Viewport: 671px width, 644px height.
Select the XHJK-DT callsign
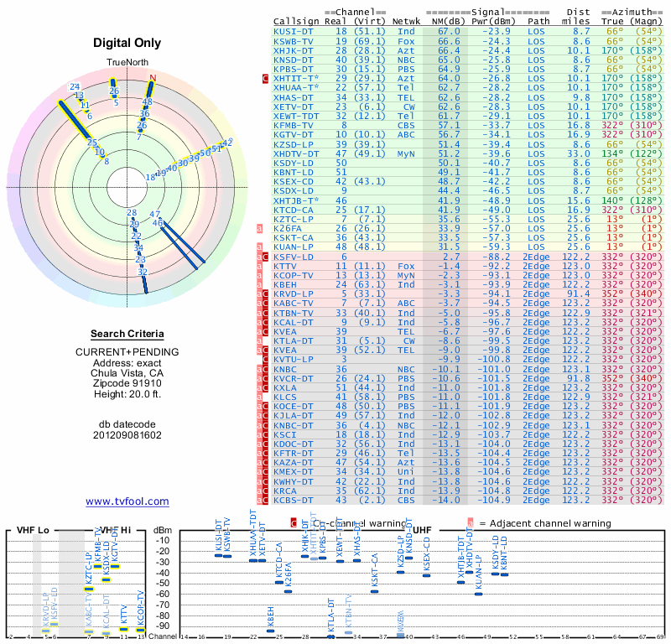click(x=293, y=50)
